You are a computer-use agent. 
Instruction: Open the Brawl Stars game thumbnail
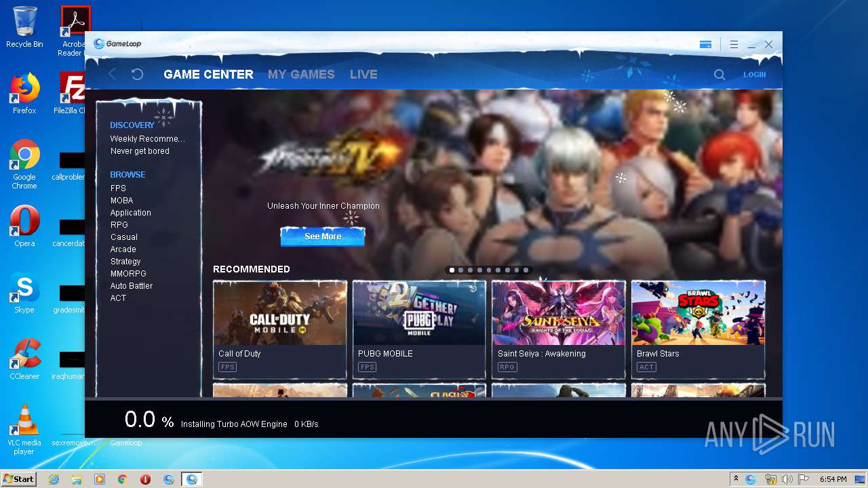click(x=698, y=313)
